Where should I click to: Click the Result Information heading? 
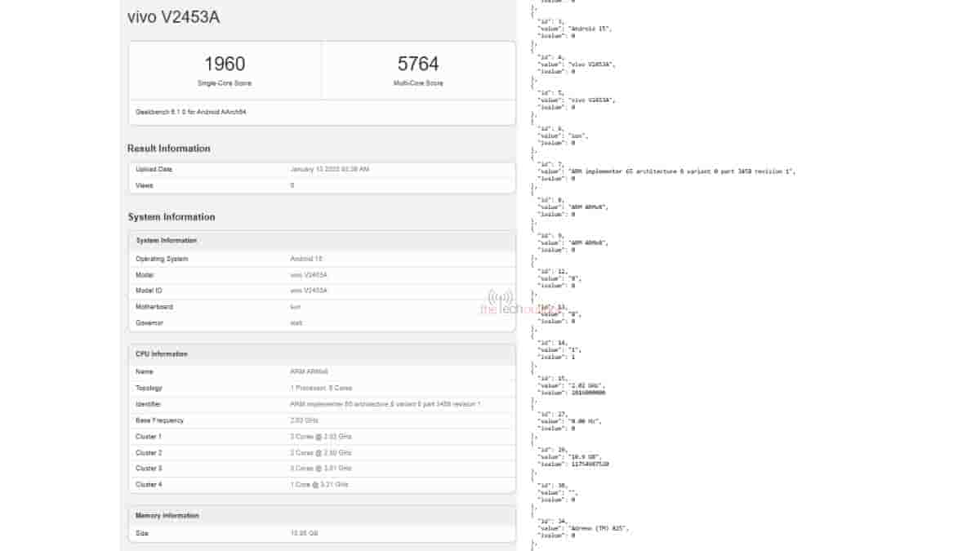[169, 149]
